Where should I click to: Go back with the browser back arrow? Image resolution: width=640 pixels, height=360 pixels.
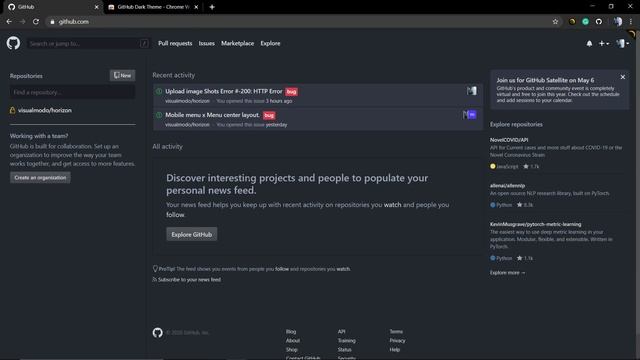(x=9, y=22)
